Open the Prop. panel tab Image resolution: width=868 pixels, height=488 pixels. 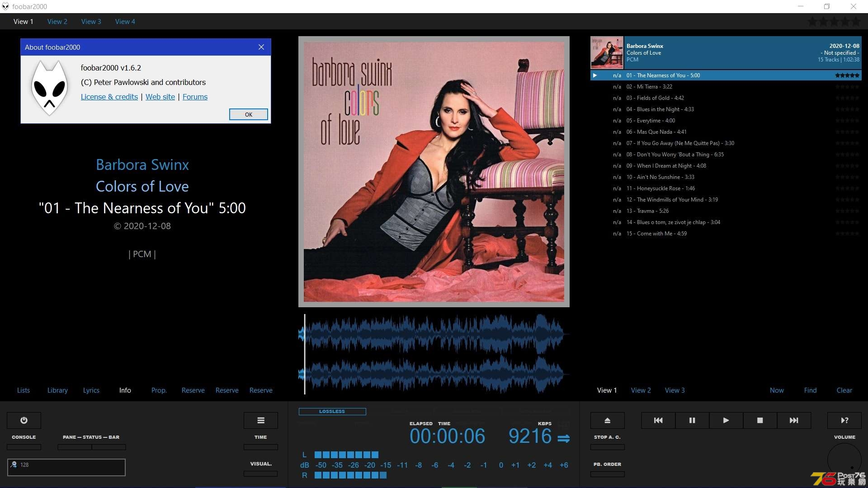(159, 390)
